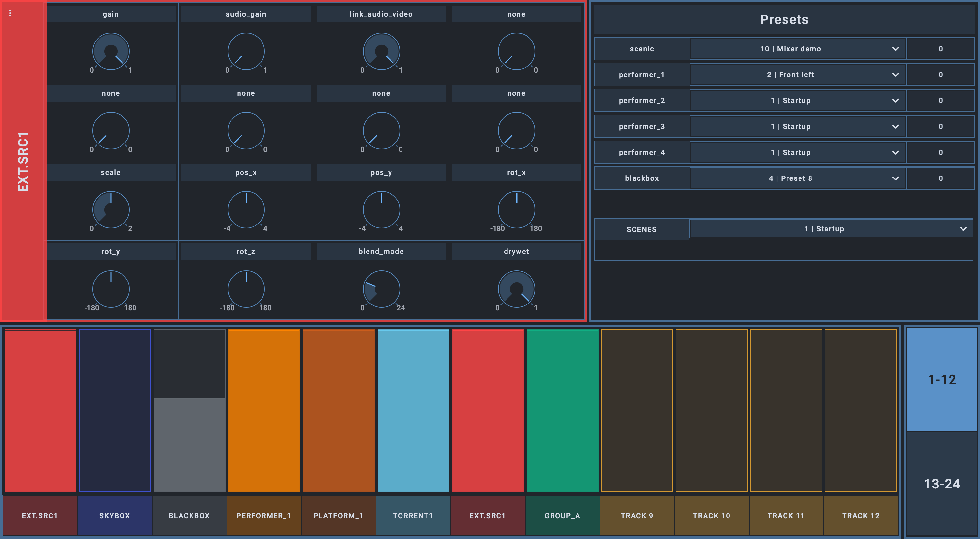Viewport: 980px width, 539px height.
Task: Switch to track bank 13-24
Action: (x=942, y=484)
